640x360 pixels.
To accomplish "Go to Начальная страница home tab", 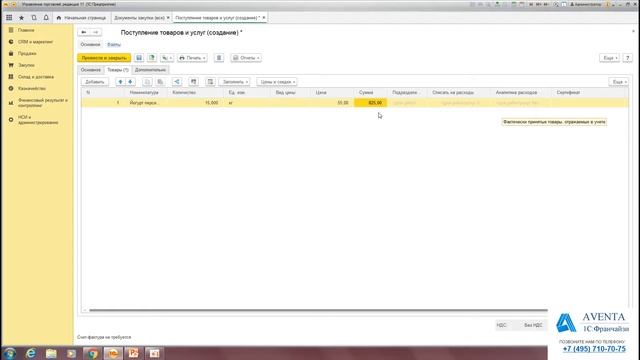I will pos(81,18).
